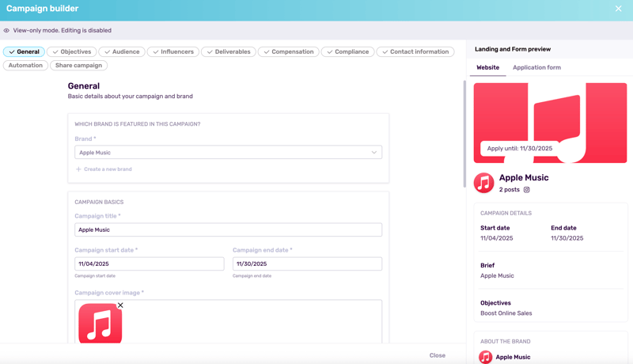This screenshot has width=633, height=364.
Task: Click the view-only mode eye icon
Action: pyautogui.click(x=6, y=31)
